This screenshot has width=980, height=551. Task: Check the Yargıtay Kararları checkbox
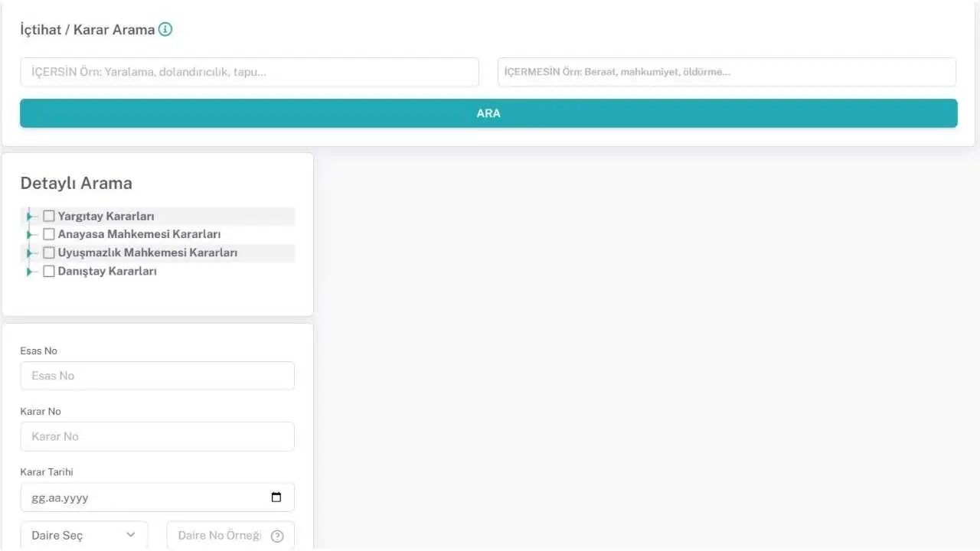pos(49,217)
